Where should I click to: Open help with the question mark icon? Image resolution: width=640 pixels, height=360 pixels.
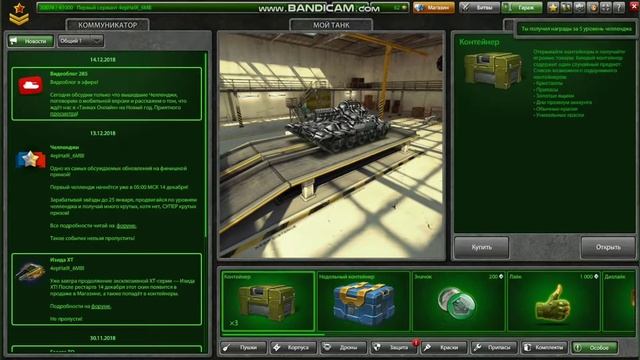619,7
